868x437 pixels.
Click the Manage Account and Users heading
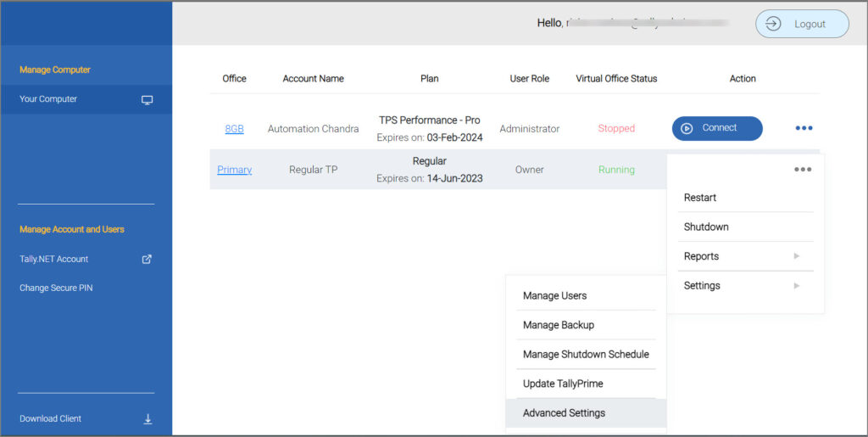(72, 229)
